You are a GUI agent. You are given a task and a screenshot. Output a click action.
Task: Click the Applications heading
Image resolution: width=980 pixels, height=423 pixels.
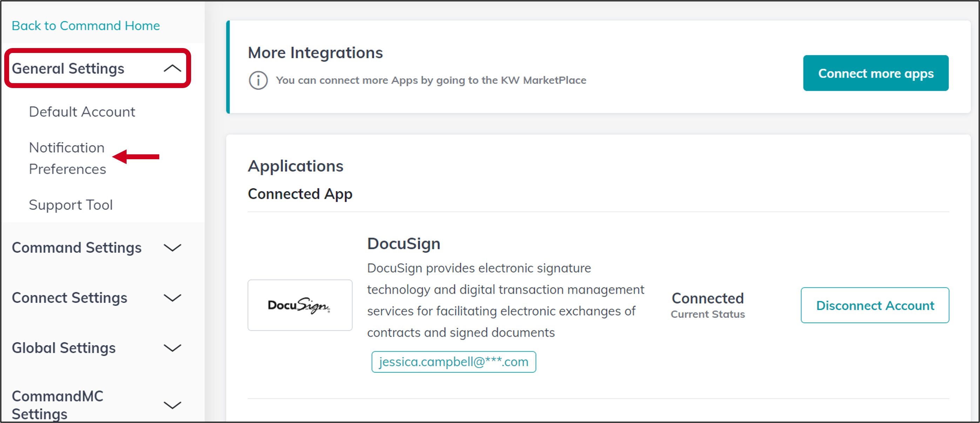(x=296, y=166)
